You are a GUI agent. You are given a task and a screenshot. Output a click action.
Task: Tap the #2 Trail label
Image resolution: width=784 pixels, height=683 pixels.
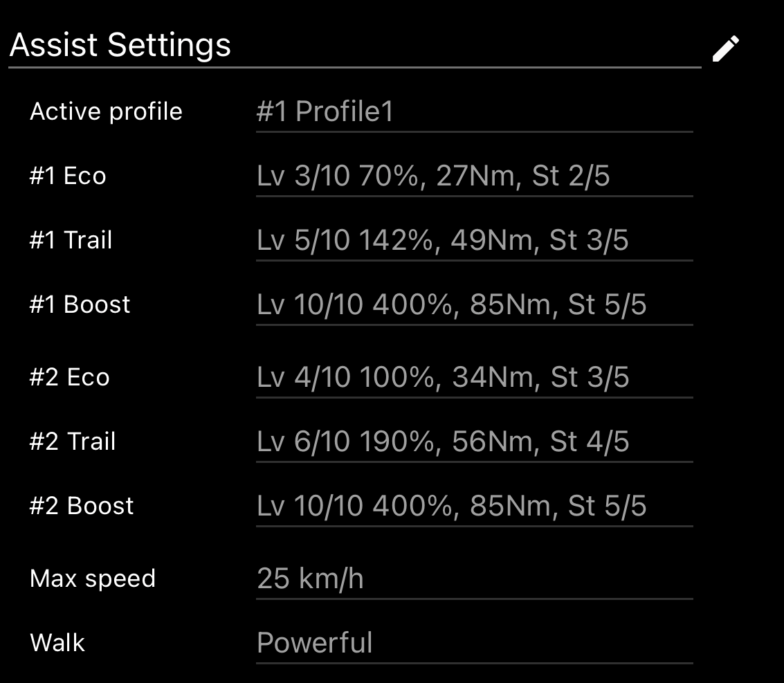click(x=72, y=441)
